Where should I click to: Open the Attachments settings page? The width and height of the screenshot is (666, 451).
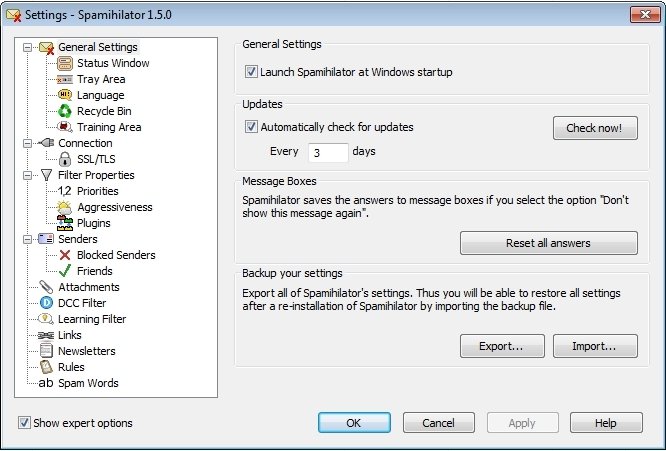89,287
